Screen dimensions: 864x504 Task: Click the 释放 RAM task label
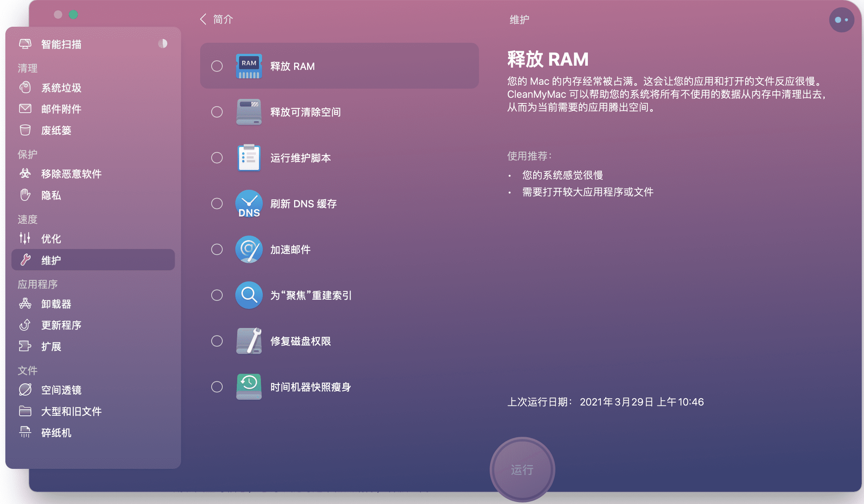(293, 66)
